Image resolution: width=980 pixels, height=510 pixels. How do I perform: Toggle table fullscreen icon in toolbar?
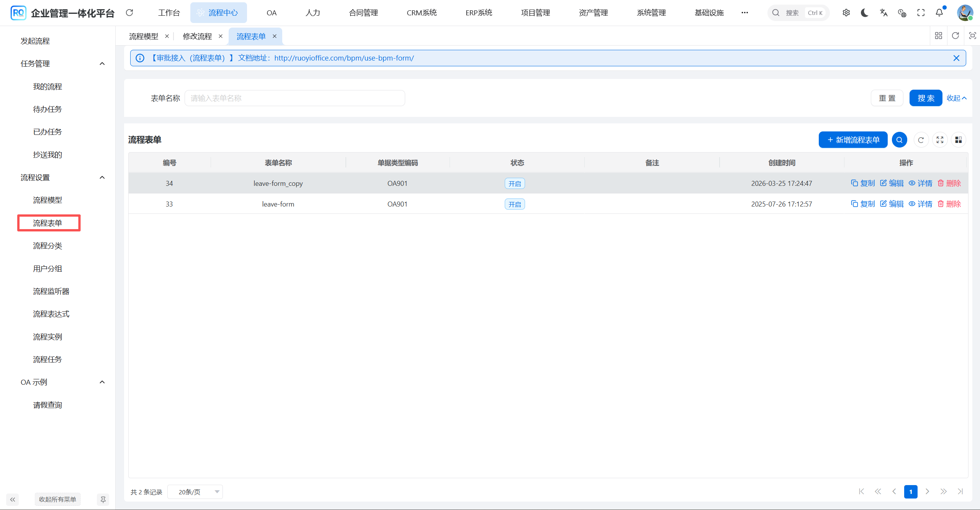coord(940,140)
